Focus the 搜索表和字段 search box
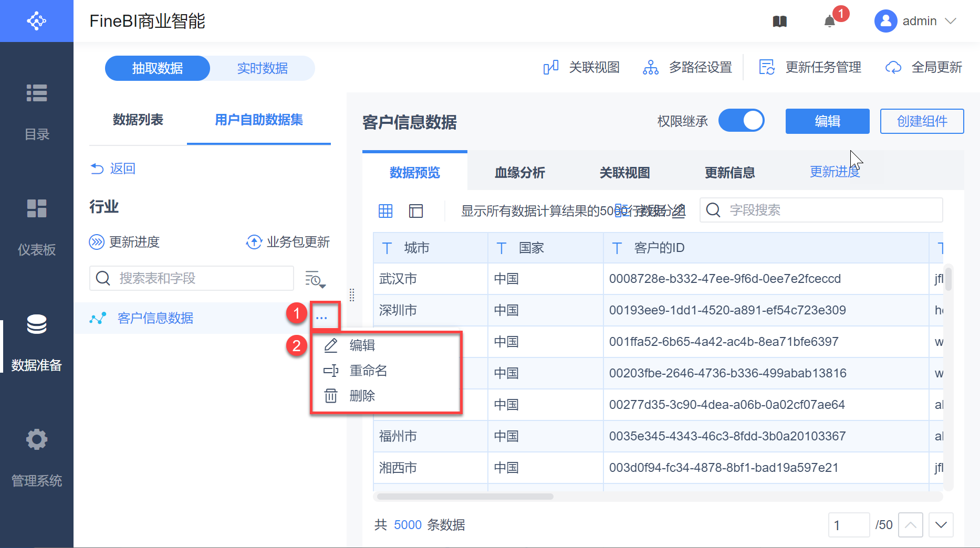Screen dimensions: 980x548 [192, 278]
